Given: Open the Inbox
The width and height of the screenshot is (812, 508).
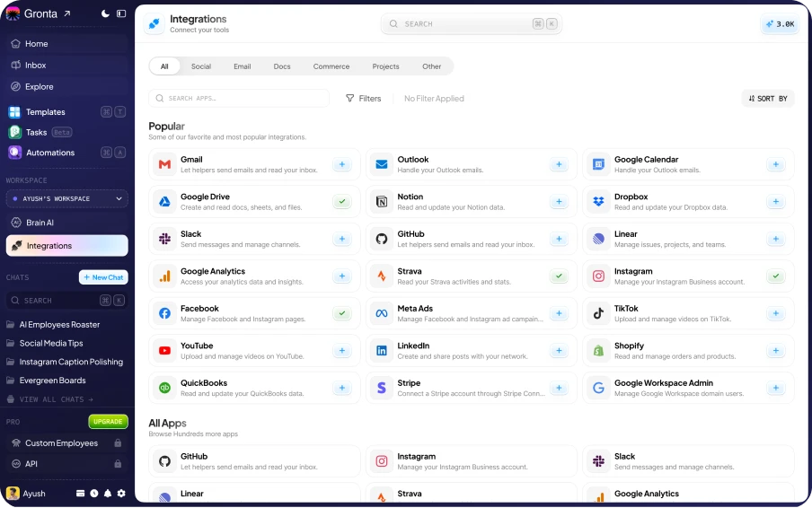Looking at the screenshot, I should click(x=66, y=66).
